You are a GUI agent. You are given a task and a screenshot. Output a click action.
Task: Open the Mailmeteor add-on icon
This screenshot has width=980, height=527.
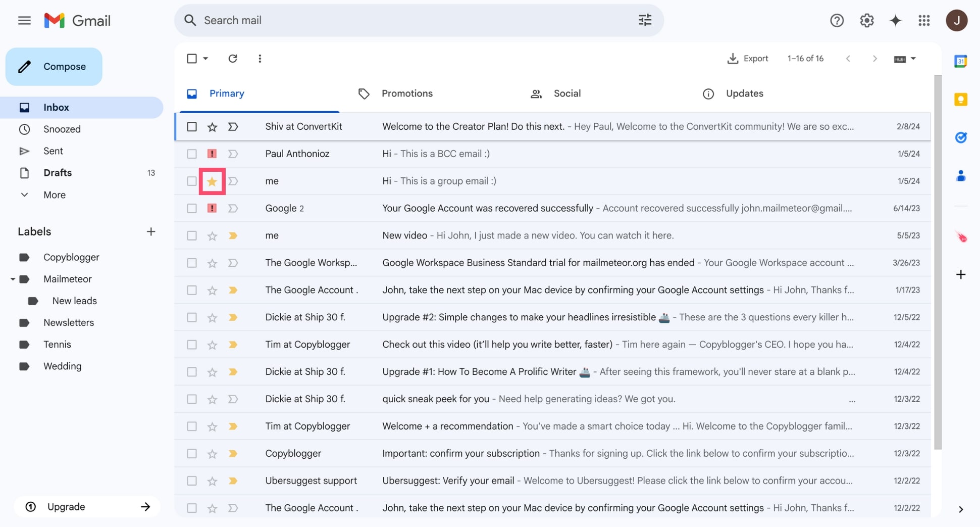961,237
